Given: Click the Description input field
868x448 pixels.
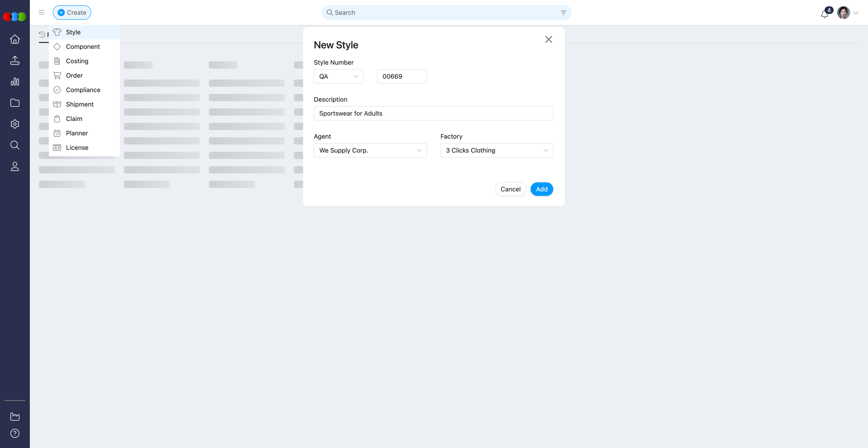Looking at the screenshot, I should pos(434,113).
